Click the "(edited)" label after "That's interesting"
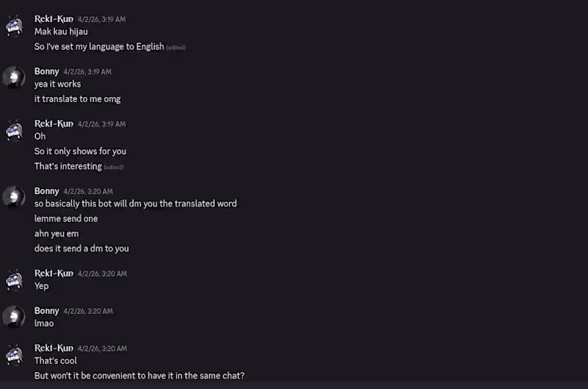This screenshot has height=389, width=588. (x=113, y=168)
